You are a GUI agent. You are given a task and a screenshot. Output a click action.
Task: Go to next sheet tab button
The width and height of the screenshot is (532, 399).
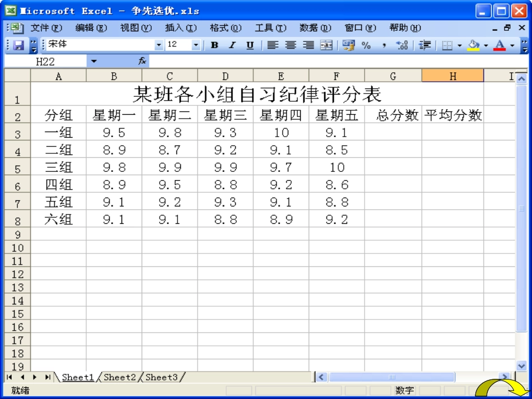[35, 377]
